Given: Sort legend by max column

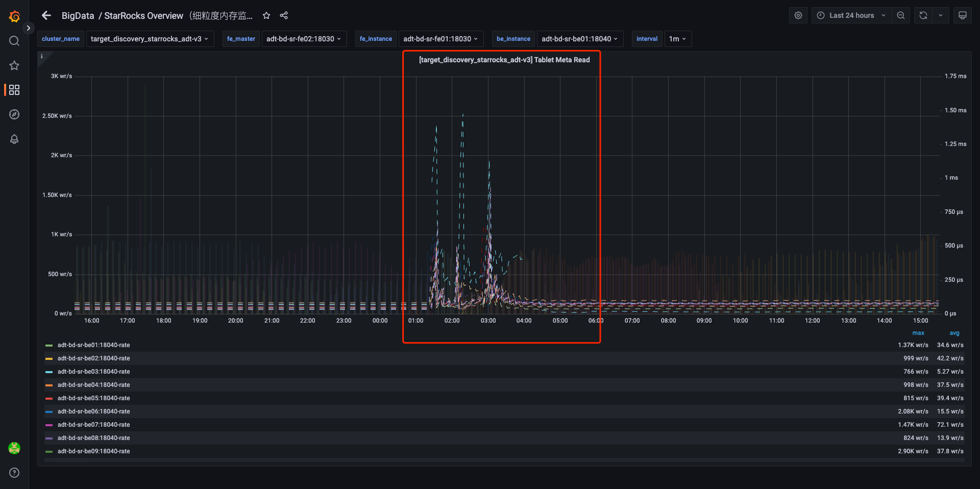Looking at the screenshot, I should (x=918, y=333).
